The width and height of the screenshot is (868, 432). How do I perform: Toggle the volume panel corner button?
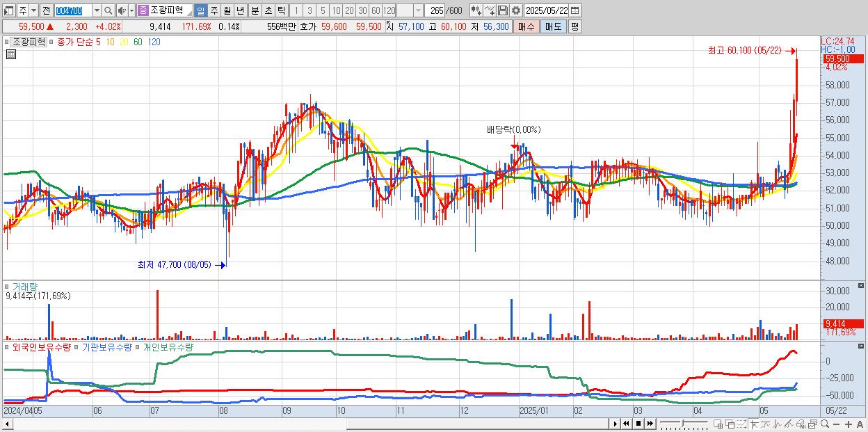[x=862, y=286]
